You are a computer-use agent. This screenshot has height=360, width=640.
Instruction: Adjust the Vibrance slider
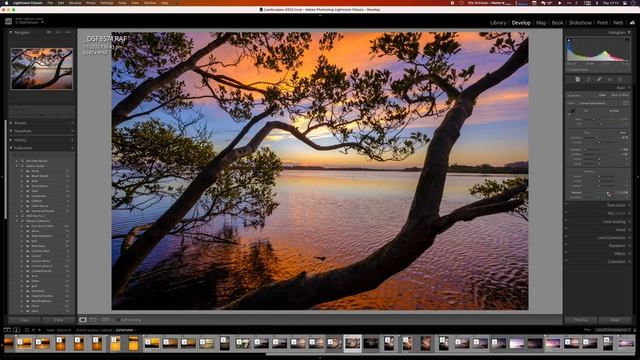coord(609,193)
